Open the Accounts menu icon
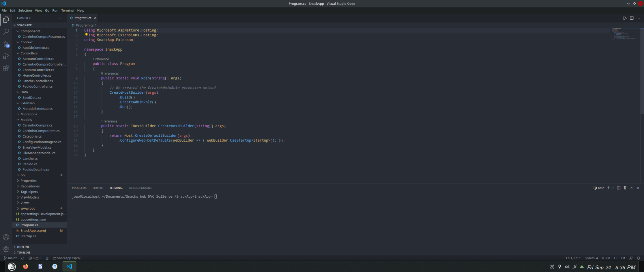Image resolution: width=644 pixels, height=272 pixels. click(6, 237)
